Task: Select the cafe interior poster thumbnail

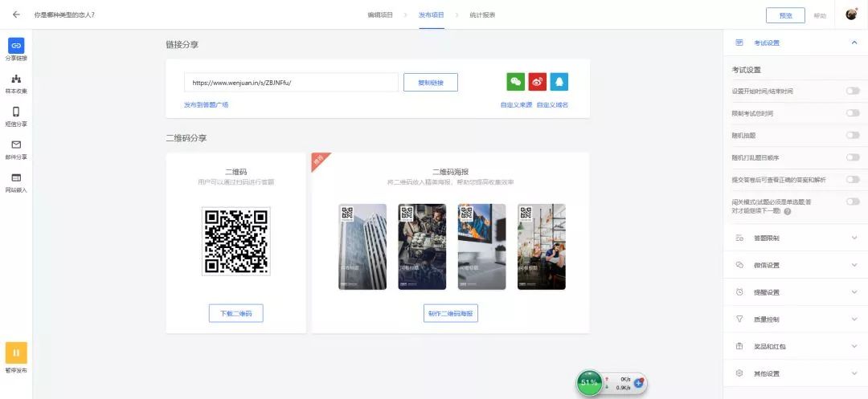Action: 542,246
